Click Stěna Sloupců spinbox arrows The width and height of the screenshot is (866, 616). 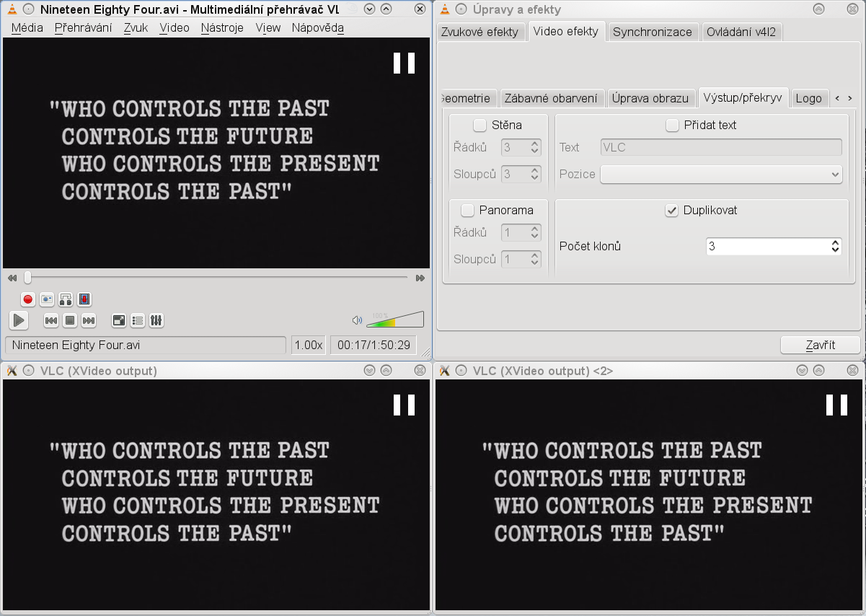[x=534, y=174]
